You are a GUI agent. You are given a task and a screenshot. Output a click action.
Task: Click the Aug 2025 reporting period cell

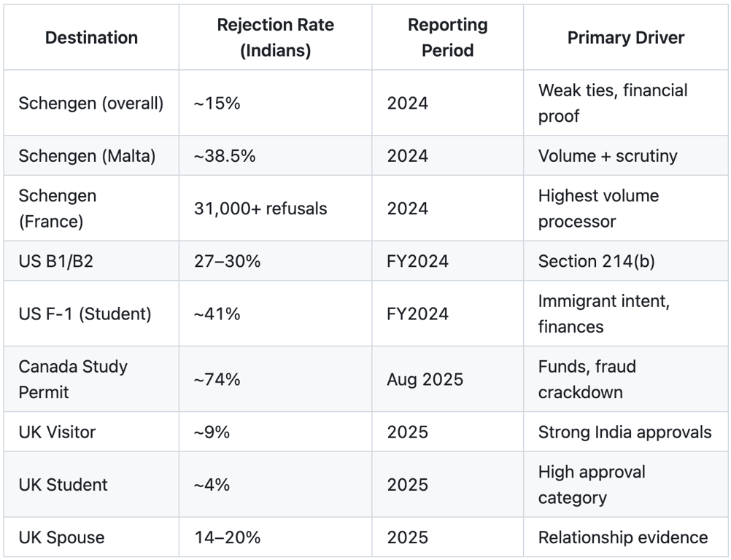click(447, 379)
